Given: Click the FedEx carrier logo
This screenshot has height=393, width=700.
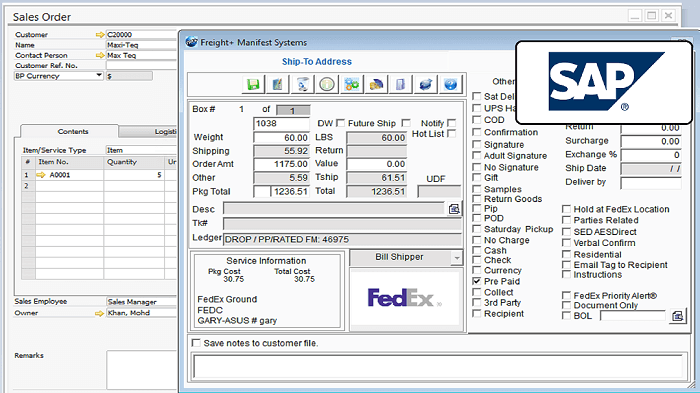Looking at the screenshot, I should point(404,298).
